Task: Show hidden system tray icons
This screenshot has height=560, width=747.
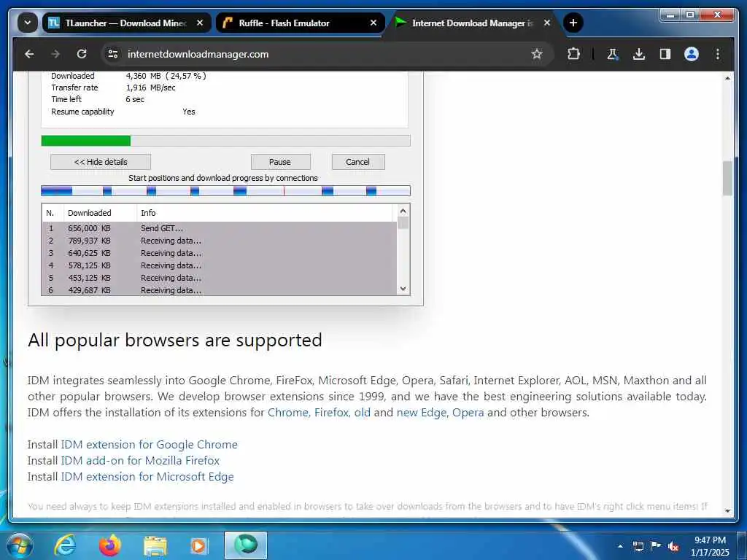Action: coord(620,546)
